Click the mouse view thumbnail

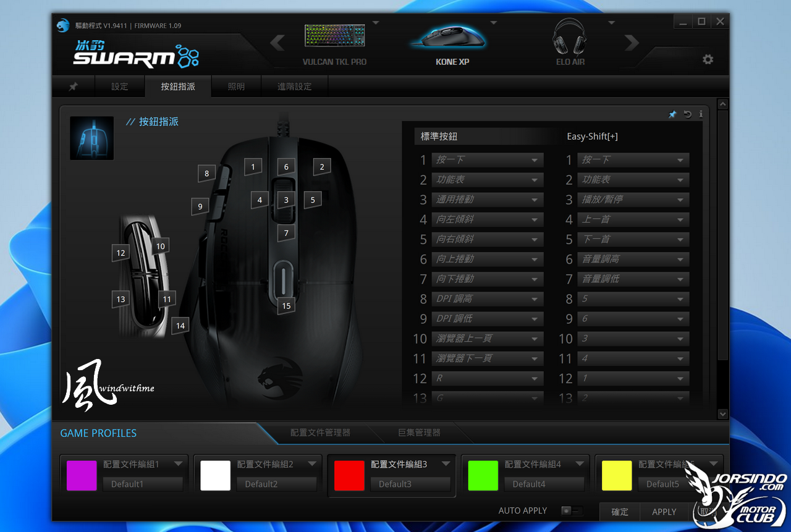pos(92,138)
